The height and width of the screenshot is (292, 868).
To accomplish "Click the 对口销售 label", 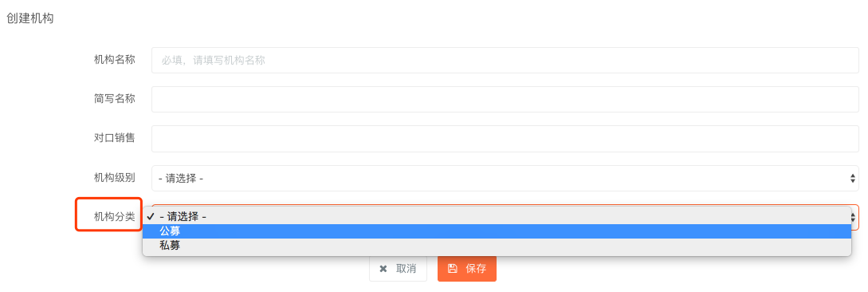I will (x=115, y=138).
